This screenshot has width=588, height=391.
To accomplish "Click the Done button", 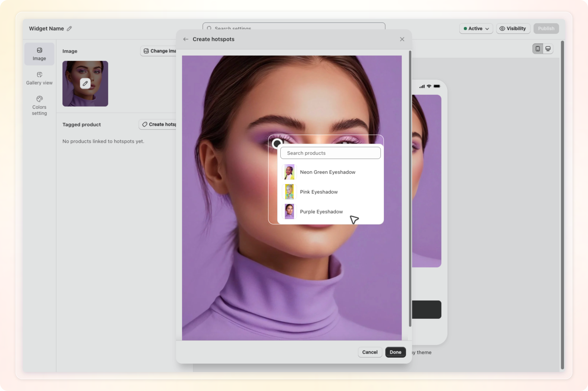I will click(395, 352).
